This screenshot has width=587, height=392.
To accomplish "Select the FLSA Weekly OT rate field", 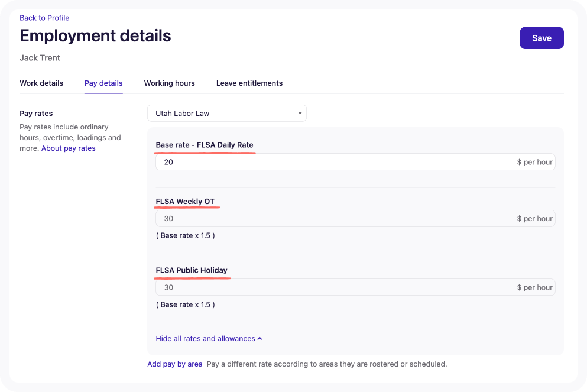I will (x=355, y=218).
